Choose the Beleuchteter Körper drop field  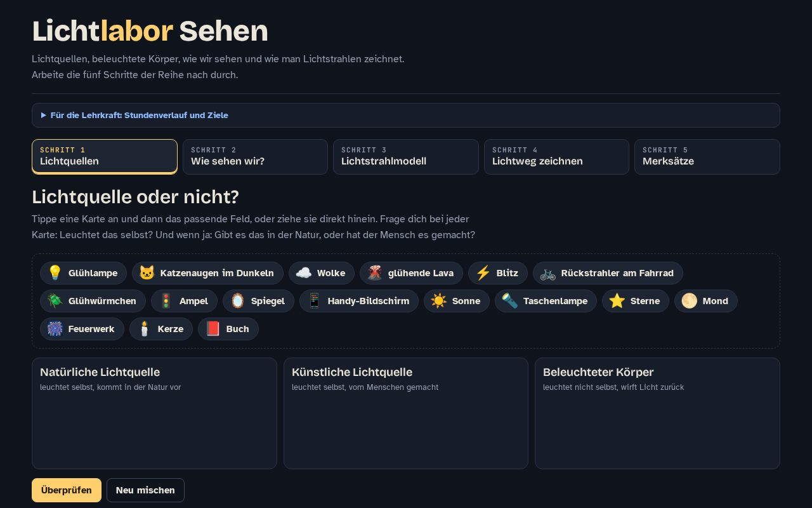(x=657, y=413)
